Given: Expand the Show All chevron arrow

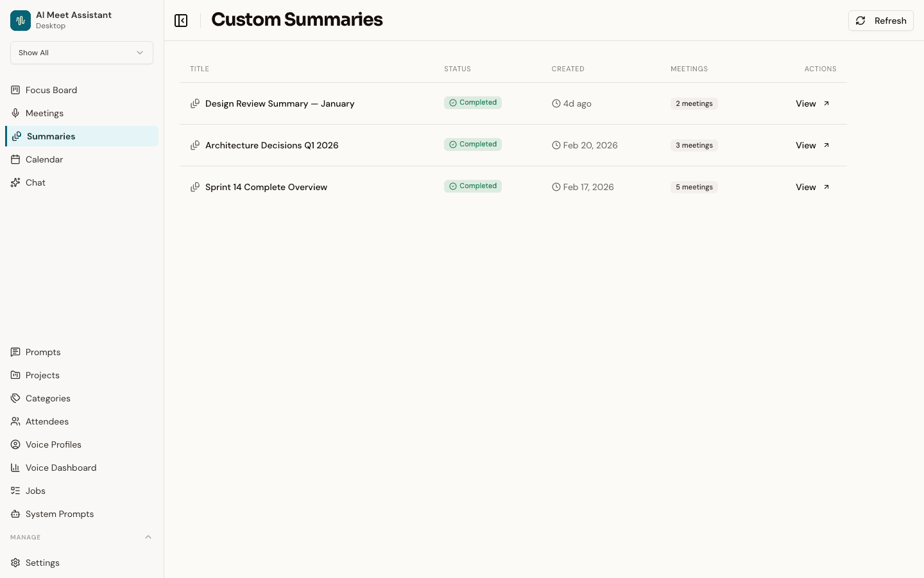Looking at the screenshot, I should 140,53.
